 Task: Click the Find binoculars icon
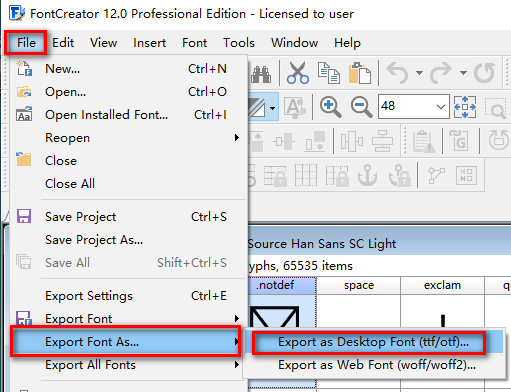tap(261, 74)
